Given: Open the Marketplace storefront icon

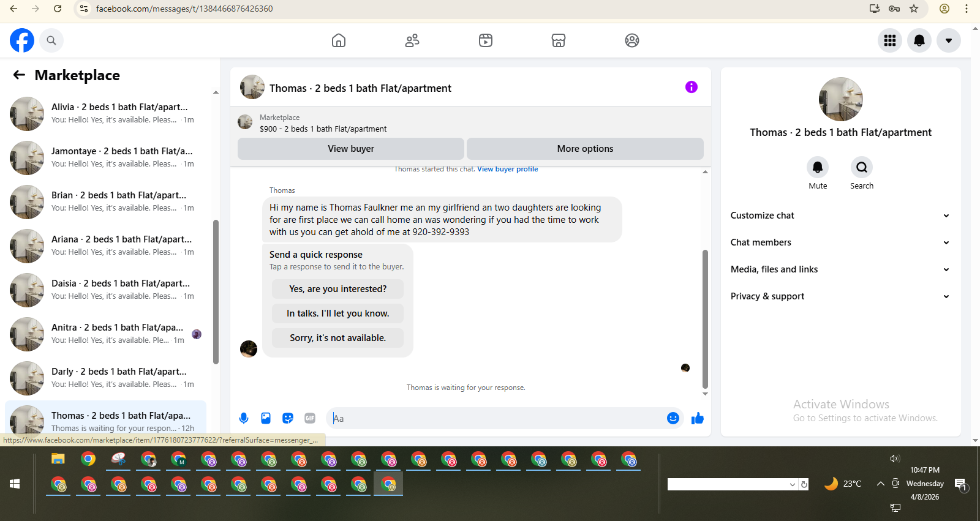Looking at the screenshot, I should click(x=559, y=40).
